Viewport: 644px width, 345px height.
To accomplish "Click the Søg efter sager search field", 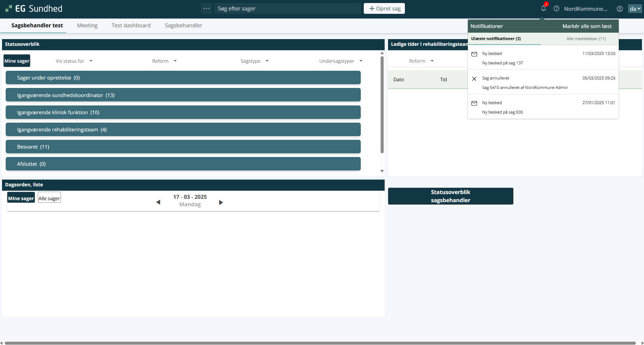I will [x=287, y=8].
